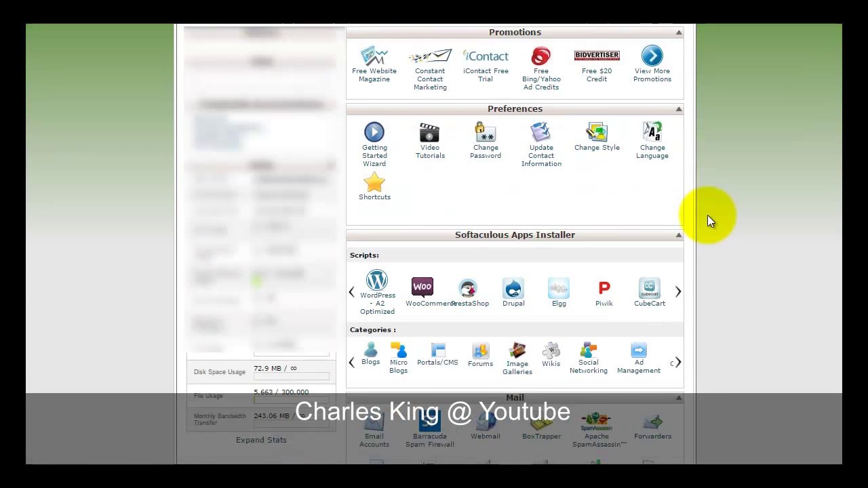Open the Forums category
Screen dimensions: 868x488
click(x=480, y=354)
